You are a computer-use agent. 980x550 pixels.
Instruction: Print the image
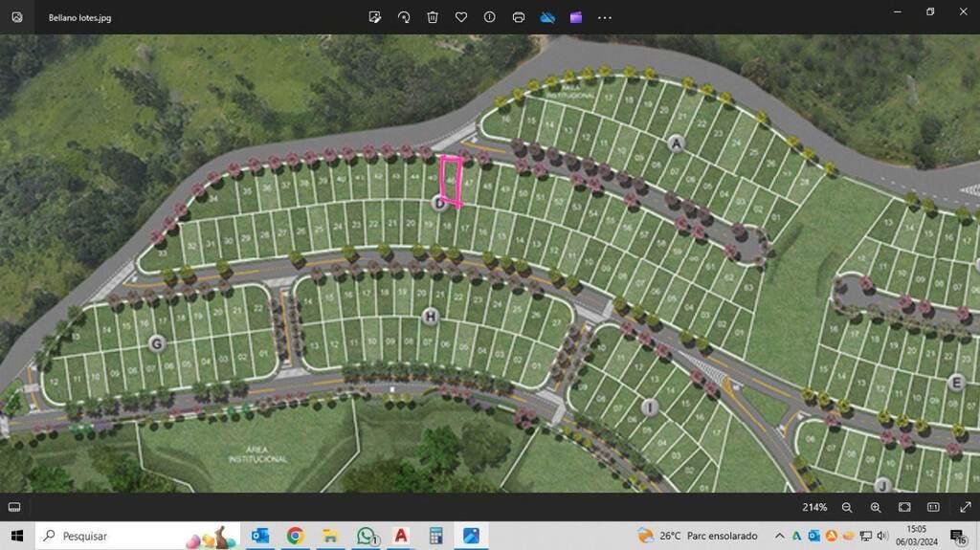519,17
